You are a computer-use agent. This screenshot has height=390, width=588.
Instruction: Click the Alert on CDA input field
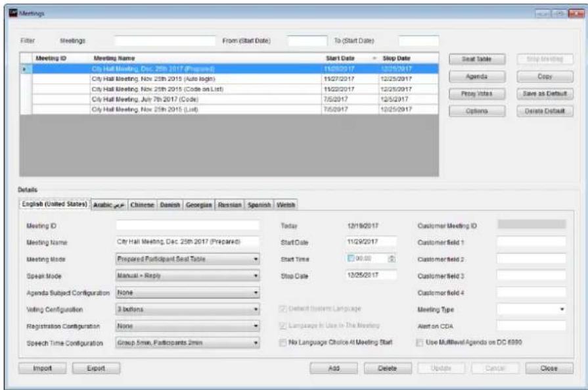point(531,326)
